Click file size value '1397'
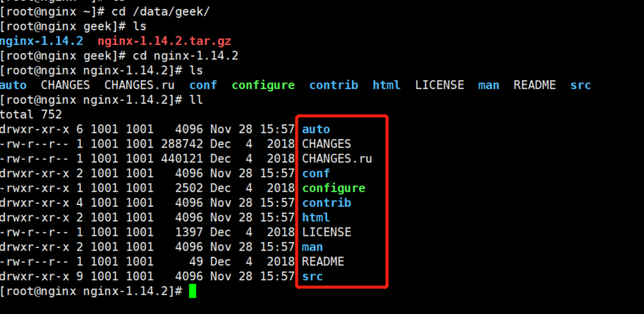Viewport: 644px width, 314px height. pyautogui.click(x=188, y=232)
